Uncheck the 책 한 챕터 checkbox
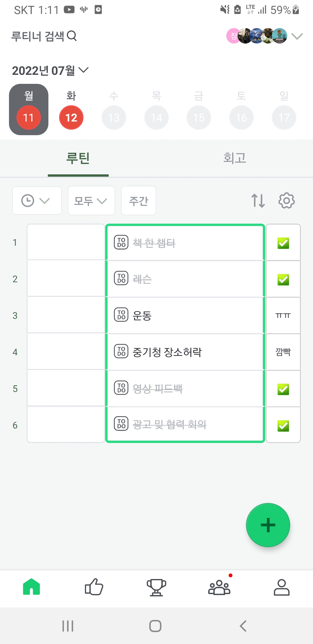Screen dimensions: 313x644 pos(283,243)
